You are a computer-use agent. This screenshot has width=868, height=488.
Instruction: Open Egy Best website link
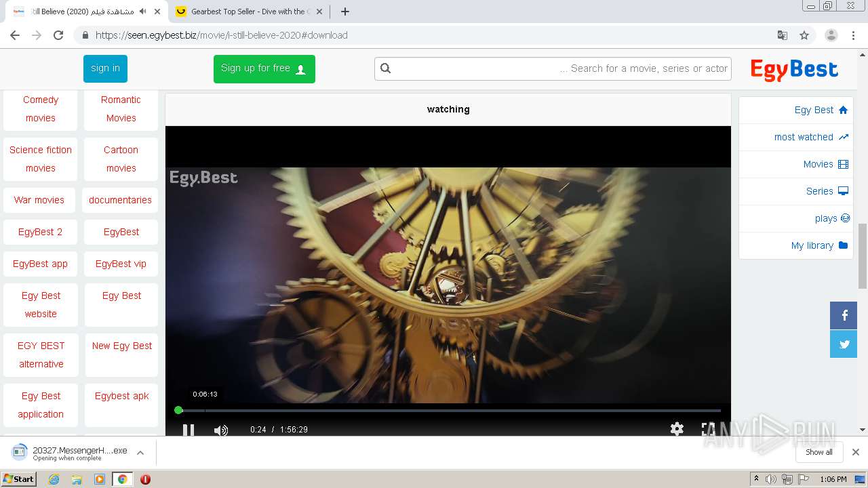click(41, 304)
